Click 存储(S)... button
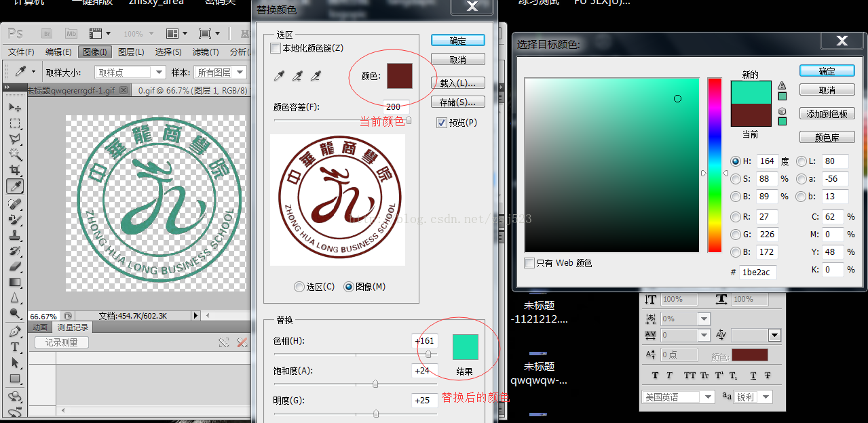 (458, 102)
